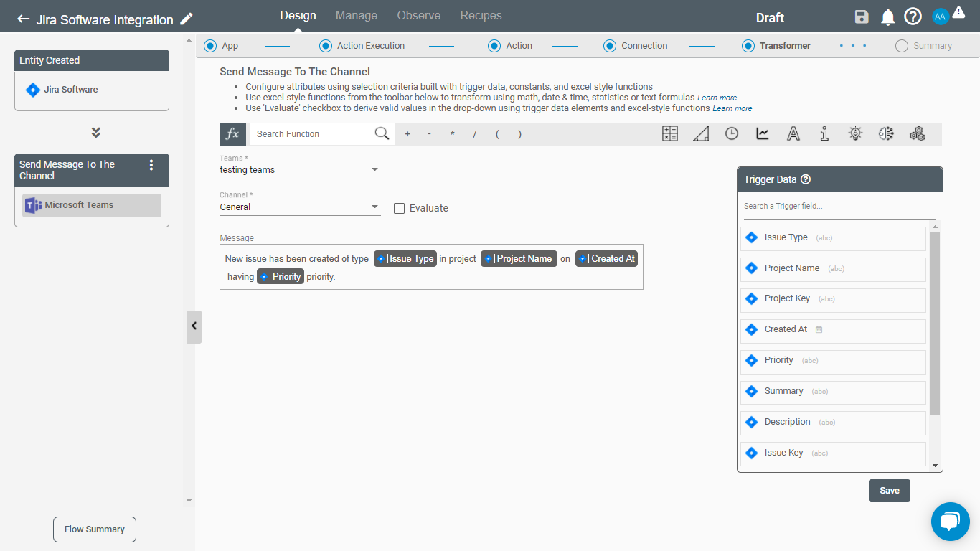Open the chat support bubble
980x551 pixels.
click(950, 522)
